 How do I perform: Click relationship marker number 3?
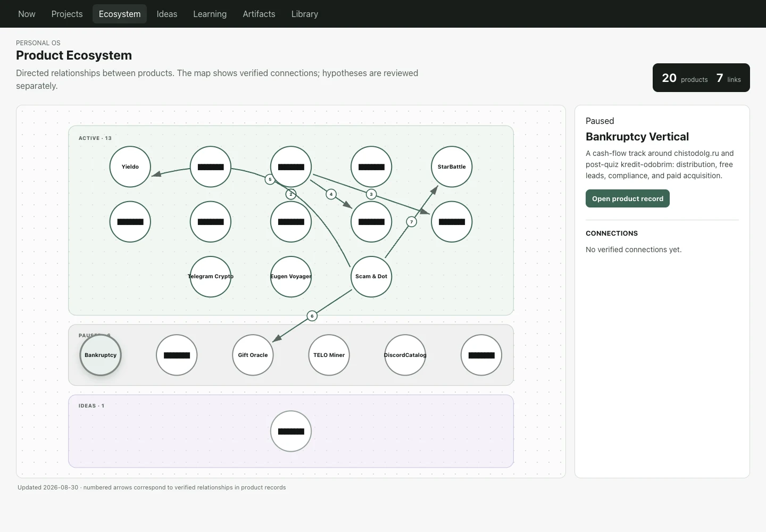tap(371, 194)
